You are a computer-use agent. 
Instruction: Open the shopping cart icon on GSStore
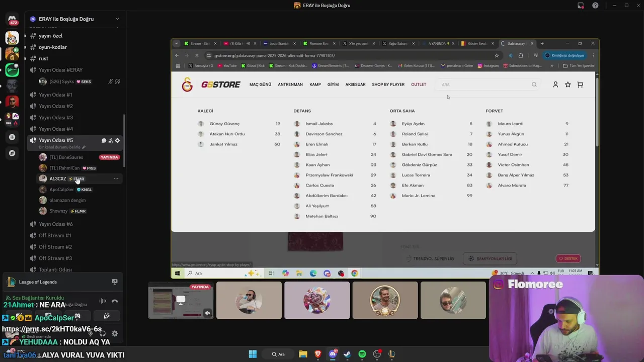coord(580,84)
